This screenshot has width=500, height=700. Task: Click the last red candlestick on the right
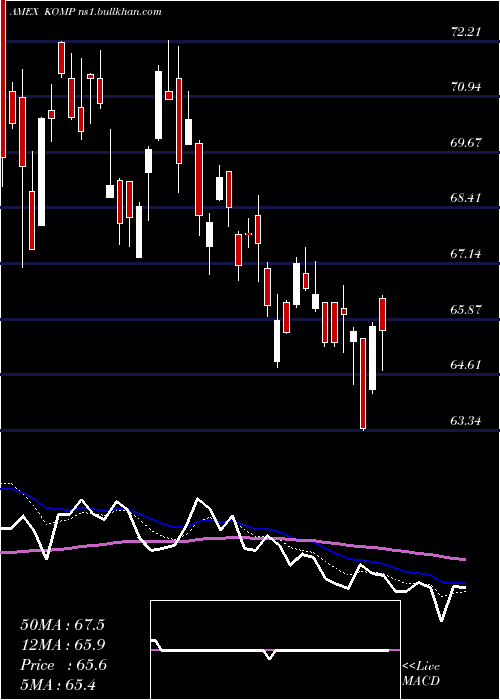(x=383, y=314)
